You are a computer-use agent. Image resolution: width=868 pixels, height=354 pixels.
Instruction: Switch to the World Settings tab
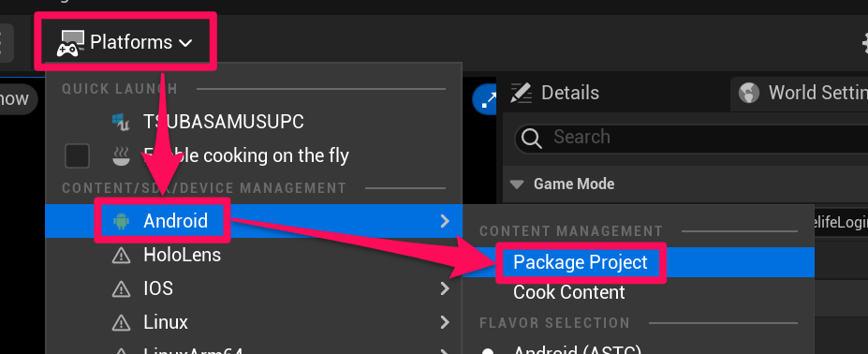[x=802, y=93]
